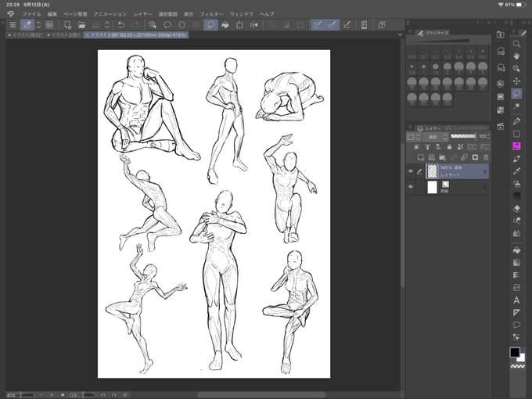Open the command bar hamburger menu
Screen dimensions: 532x399
pos(13,25)
